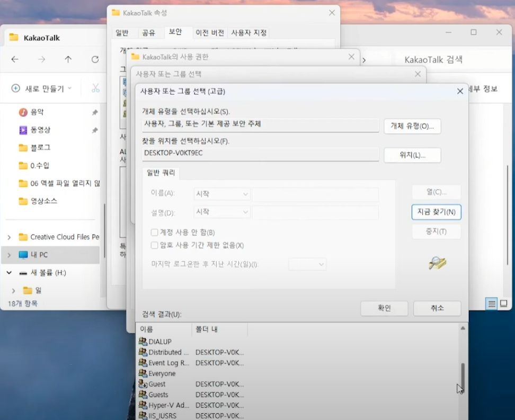Switch to 일반 tab in KakaoTalk 속성

122,32
